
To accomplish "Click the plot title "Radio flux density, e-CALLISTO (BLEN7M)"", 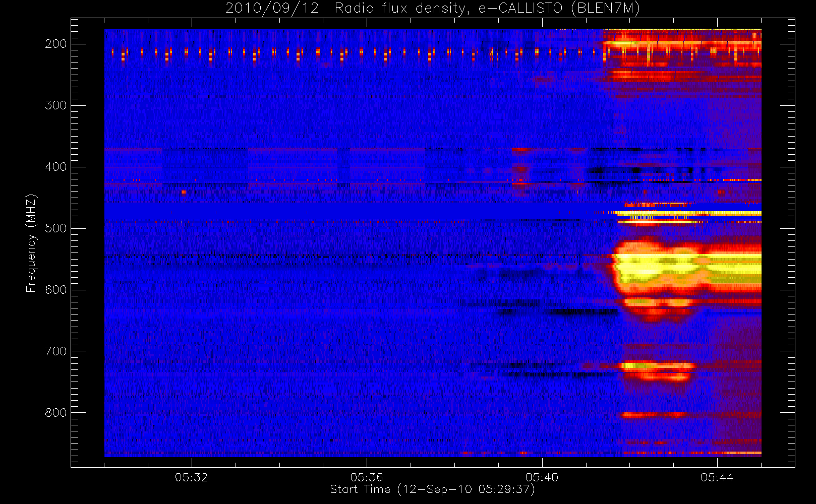I will pos(487,9).
